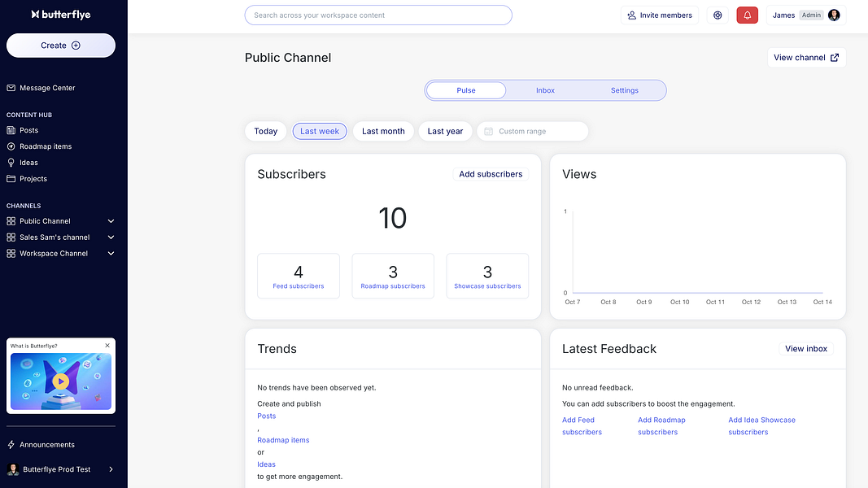Click the View channel button
Screen dimensions: 868x488
point(806,58)
